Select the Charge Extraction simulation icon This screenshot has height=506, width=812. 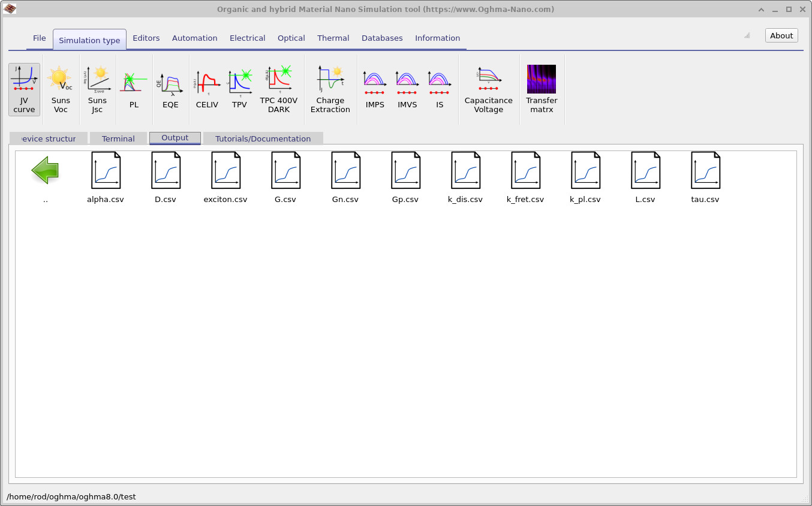330,89
